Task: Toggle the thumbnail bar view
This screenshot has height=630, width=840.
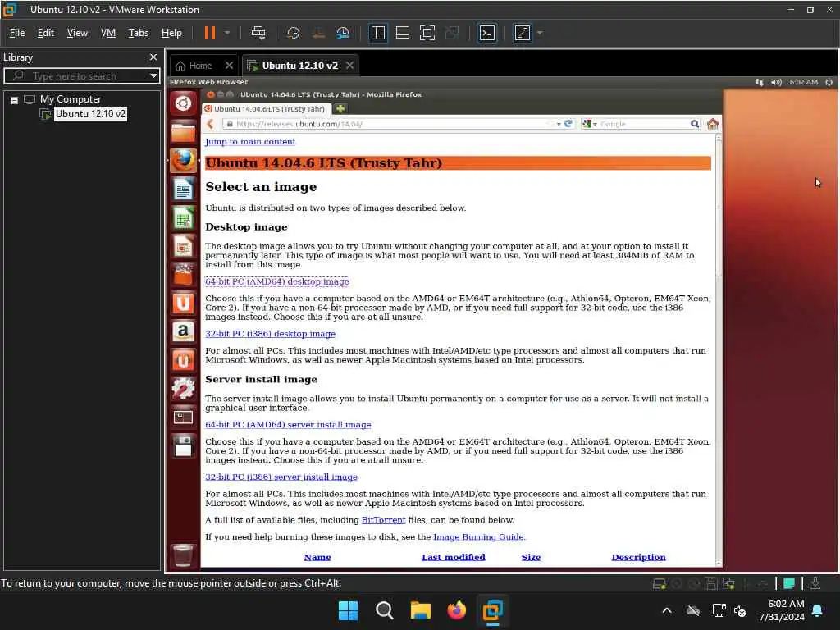Action: click(x=402, y=33)
